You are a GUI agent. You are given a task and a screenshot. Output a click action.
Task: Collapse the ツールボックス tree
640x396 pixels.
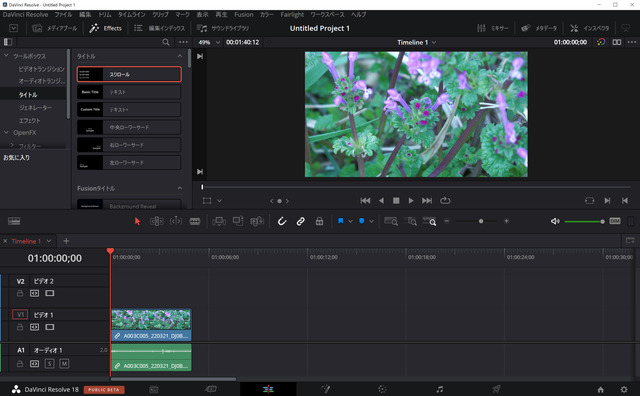click(6, 56)
